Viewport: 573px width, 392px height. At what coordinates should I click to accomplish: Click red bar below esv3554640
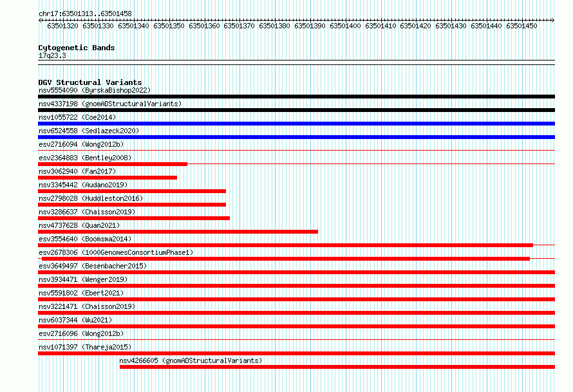285,245
